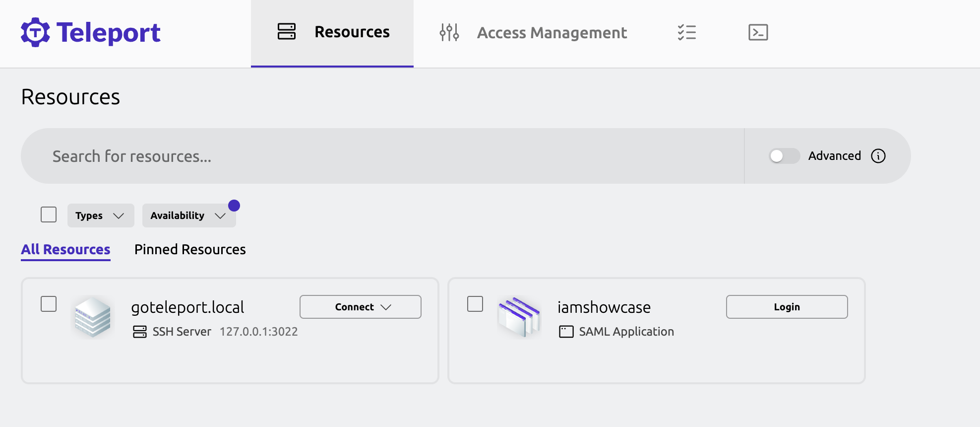The width and height of the screenshot is (980, 427).
Task: Expand the Types filter dropdown
Action: pos(100,215)
